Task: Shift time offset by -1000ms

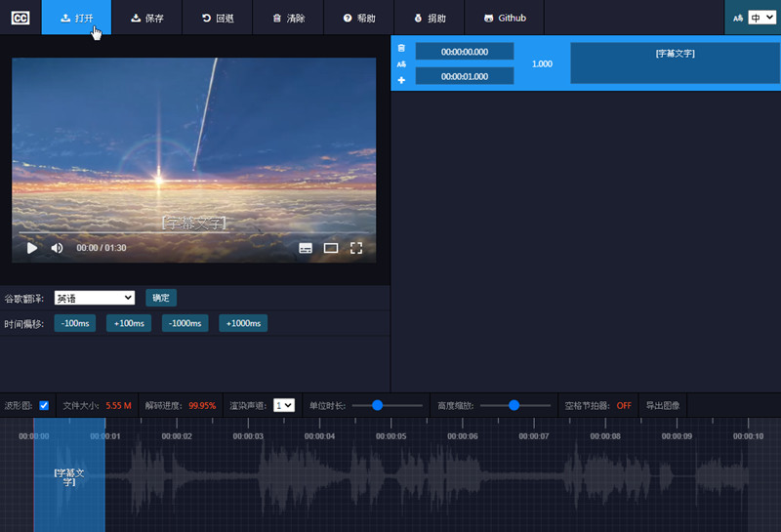Action: 185,323
